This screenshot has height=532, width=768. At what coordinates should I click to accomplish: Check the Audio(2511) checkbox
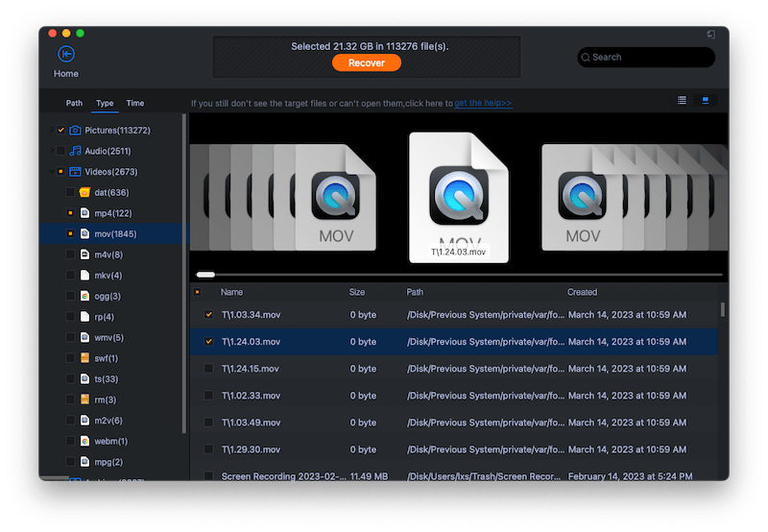click(x=60, y=151)
